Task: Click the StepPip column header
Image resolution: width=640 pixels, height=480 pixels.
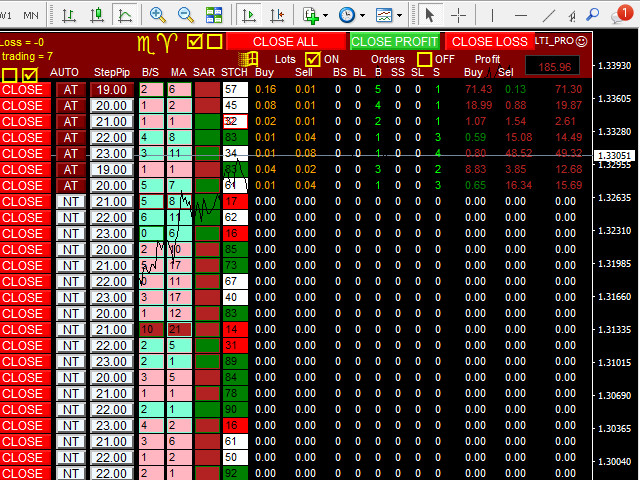Action: point(112,72)
